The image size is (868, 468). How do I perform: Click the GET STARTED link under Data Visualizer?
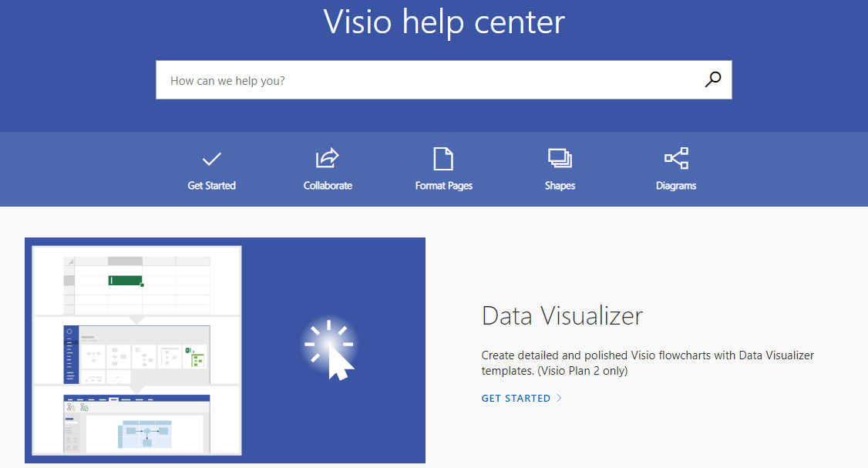click(515, 398)
